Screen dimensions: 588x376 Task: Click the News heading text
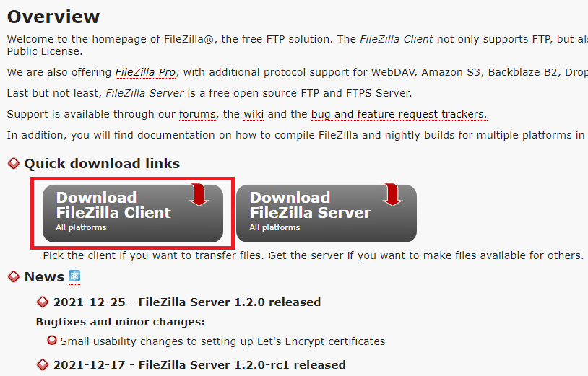point(44,276)
